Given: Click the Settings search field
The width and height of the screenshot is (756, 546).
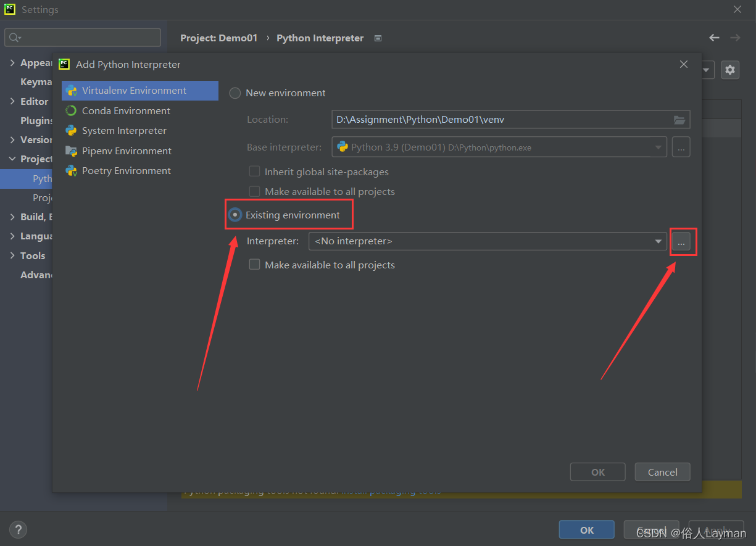Looking at the screenshot, I should pos(83,38).
